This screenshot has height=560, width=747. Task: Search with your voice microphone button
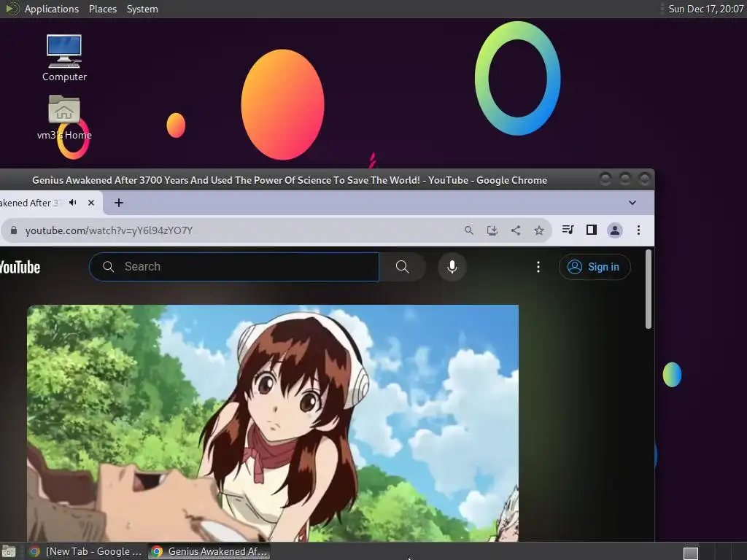[x=452, y=267]
